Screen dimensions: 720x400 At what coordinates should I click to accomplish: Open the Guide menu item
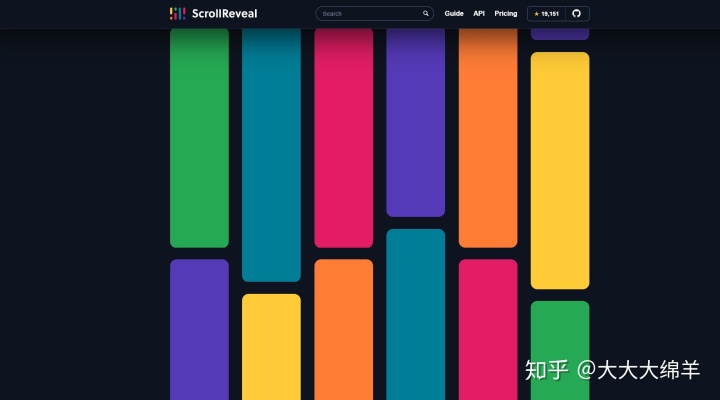tap(454, 14)
